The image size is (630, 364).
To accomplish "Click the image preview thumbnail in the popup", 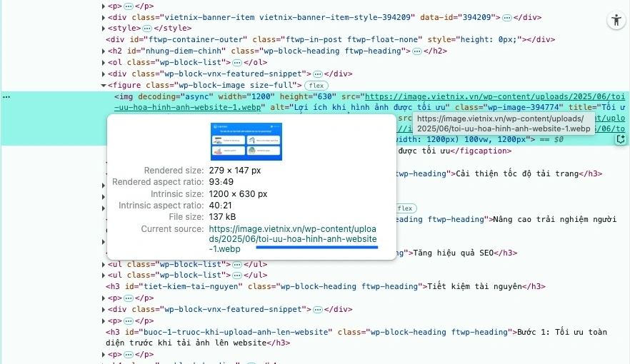I will (x=246, y=141).
